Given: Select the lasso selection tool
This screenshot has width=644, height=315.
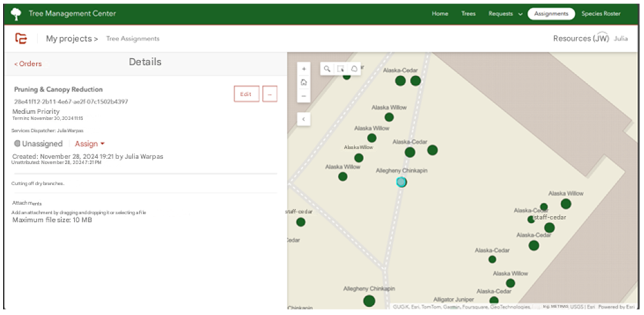Looking at the screenshot, I should coord(354,69).
